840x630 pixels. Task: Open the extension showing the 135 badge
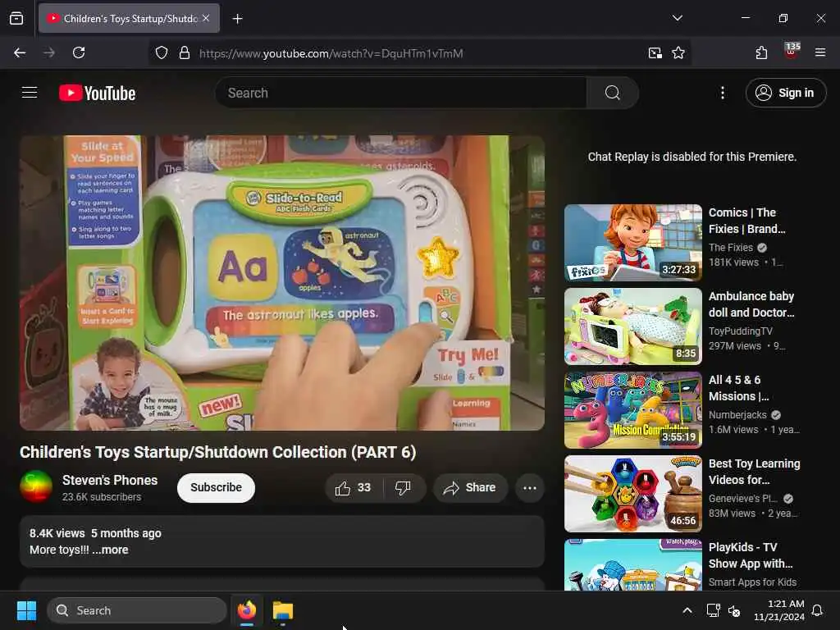pos(792,52)
